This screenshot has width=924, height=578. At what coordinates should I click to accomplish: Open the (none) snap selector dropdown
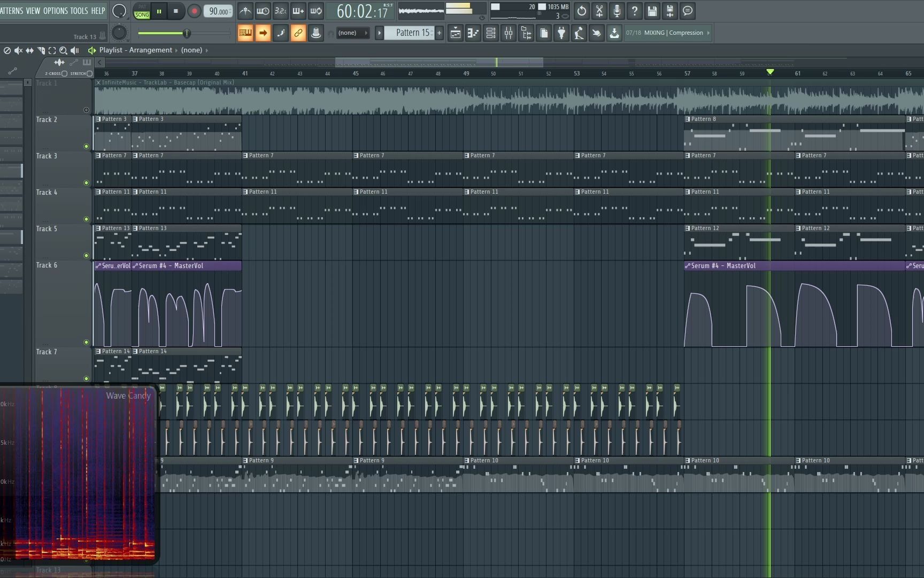(x=353, y=33)
